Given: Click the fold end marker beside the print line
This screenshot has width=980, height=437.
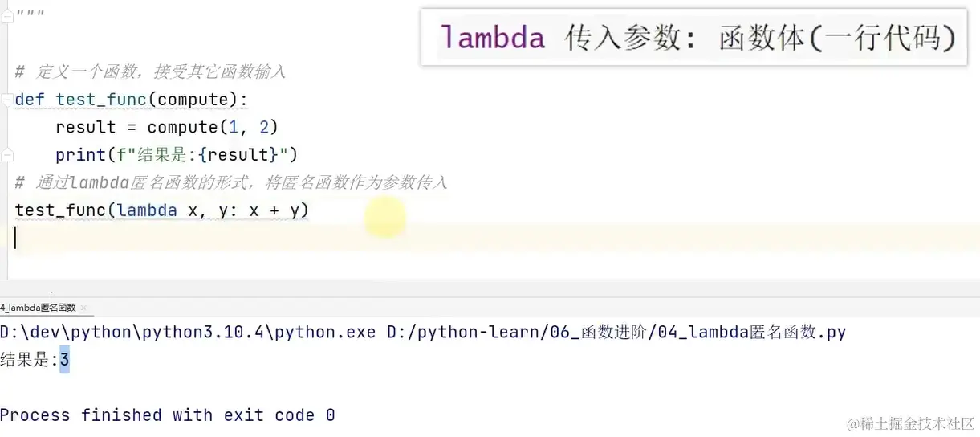Looking at the screenshot, I should [7, 154].
